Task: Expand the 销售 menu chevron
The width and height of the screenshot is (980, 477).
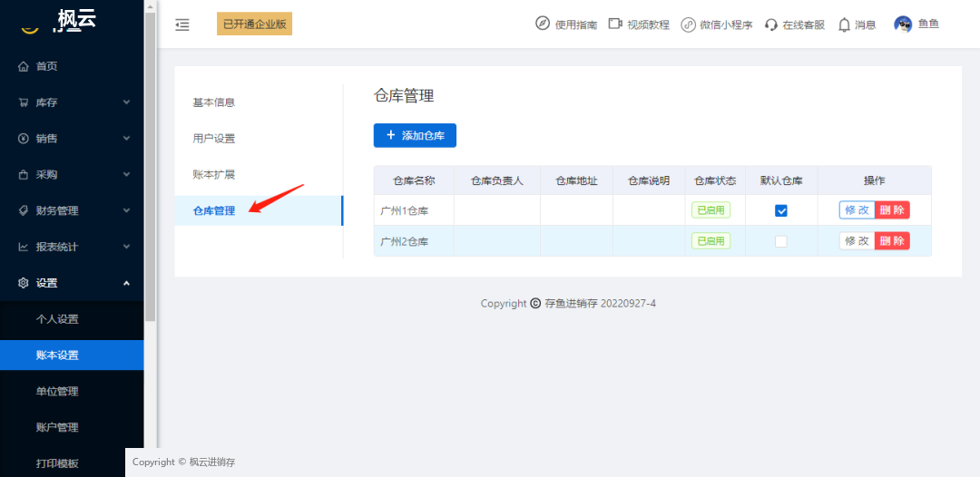Action: (x=126, y=139)
